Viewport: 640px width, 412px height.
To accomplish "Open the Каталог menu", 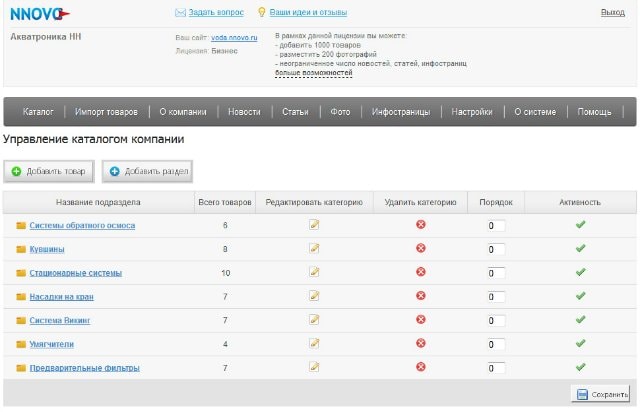I will pos(38,112).
